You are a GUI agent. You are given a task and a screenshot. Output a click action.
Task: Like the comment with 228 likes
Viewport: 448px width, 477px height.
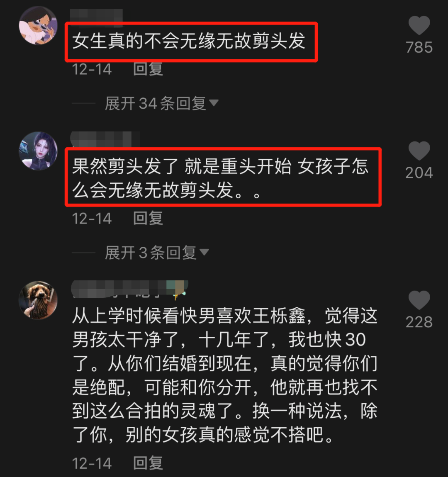(419, 300)
